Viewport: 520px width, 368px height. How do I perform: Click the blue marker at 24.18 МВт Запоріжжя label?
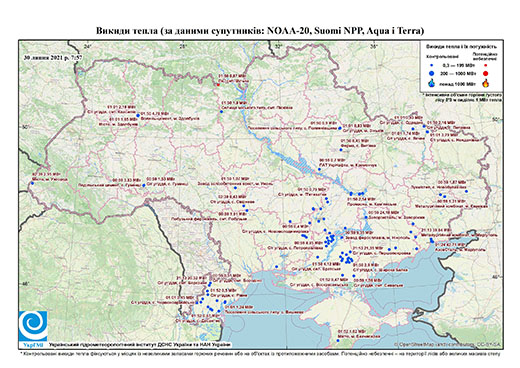(366, 217)
